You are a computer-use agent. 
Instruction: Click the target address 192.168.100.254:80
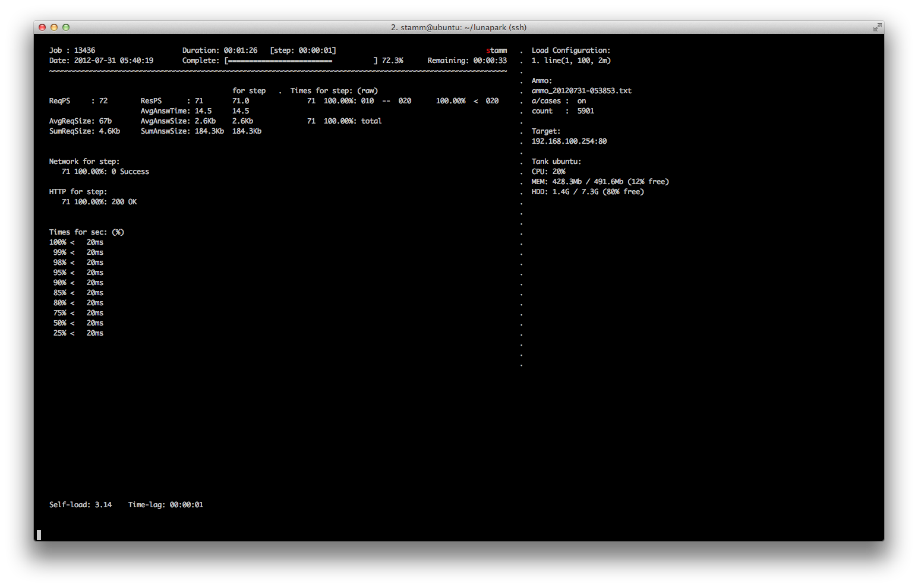[x=569, y=141]
